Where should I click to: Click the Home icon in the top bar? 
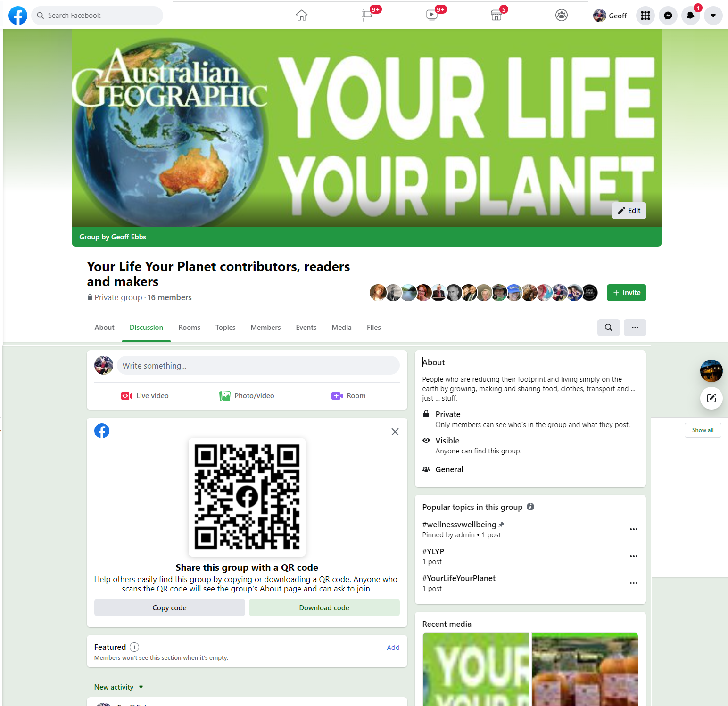point(301,15)
